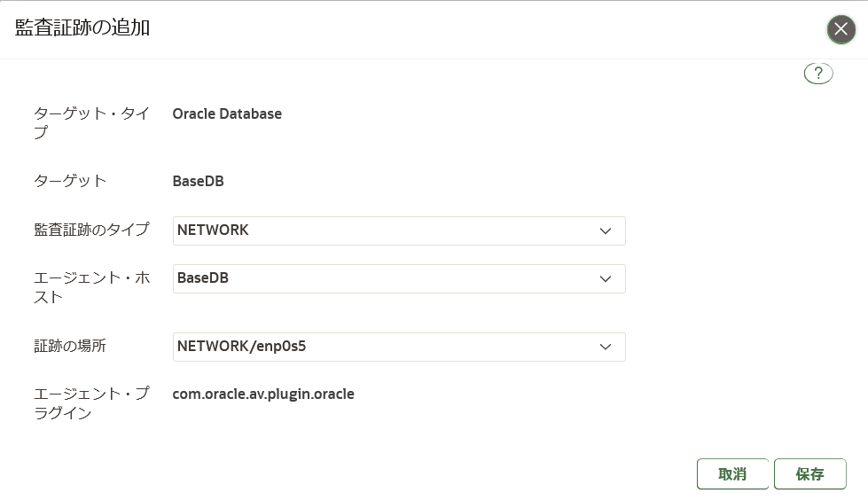Save the audit trail with 保存
The image size is (868, 500).
(809, 474)
